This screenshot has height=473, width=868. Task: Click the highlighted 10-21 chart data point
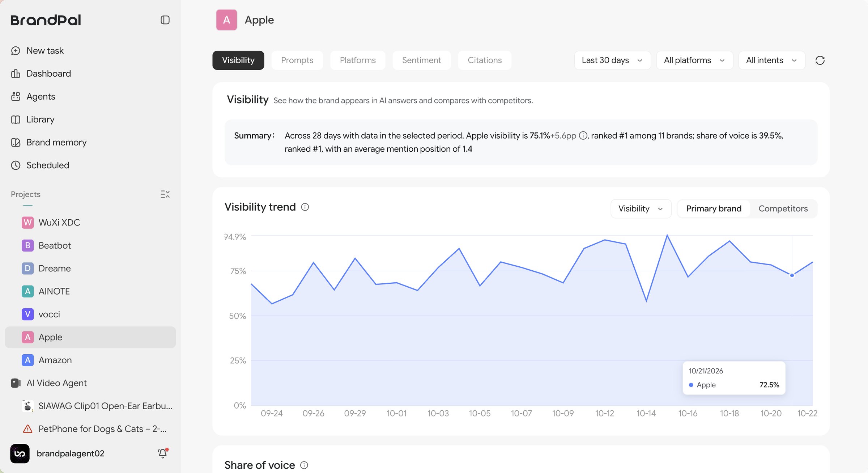[x=792, y=275]
